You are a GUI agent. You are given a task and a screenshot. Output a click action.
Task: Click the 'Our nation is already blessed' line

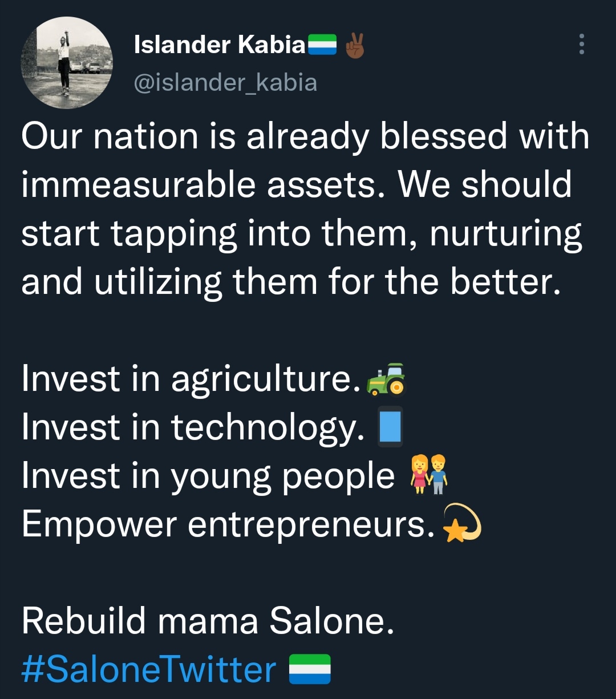click(305, 137)
